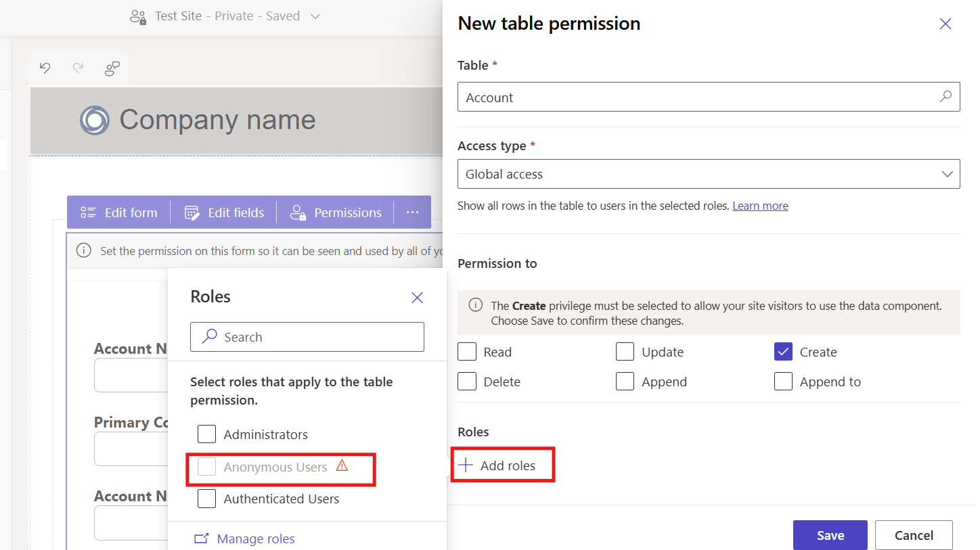Close the Roles flyout
This screenshot has width=980, height=550.
(418, 298)
